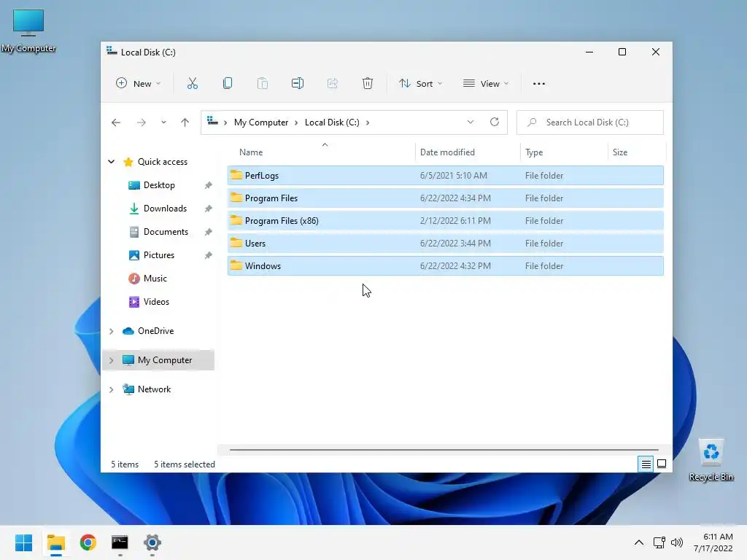Click Local Disk (C:) breadcrumb segment
This screenshot has width=747, height=560.
(x=332, y=122)
